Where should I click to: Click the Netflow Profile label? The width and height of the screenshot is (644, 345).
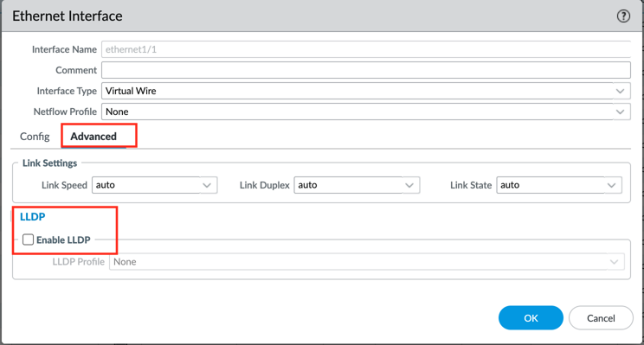pyautogui.click(x=65, y=112)
